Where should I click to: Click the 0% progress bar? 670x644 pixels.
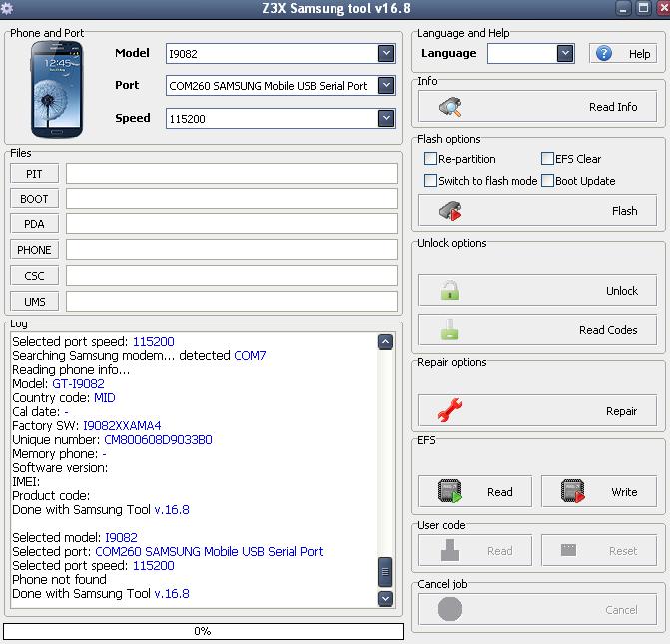point(204,631)
